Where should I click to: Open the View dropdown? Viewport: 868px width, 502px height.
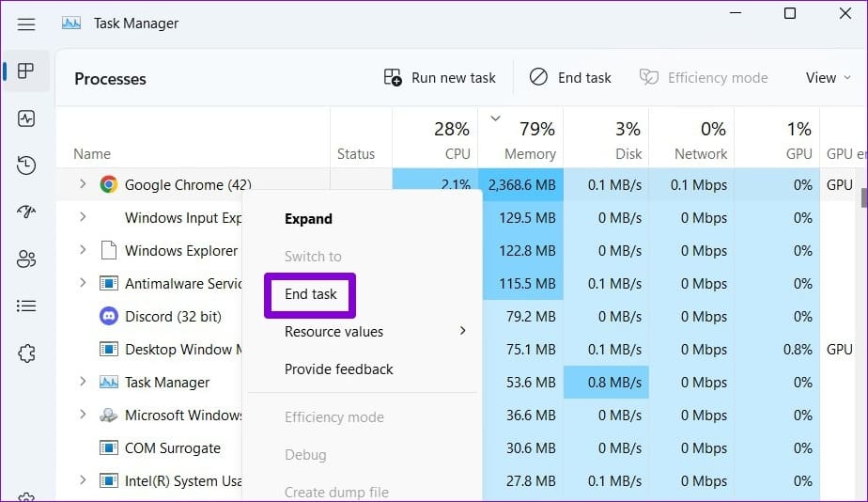click(x=829, y=78)
